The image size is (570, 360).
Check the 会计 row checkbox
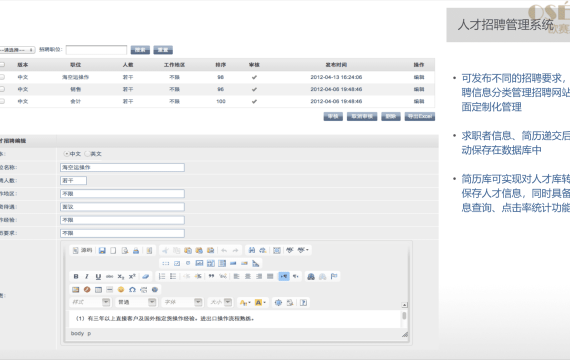tap(2, 101)
